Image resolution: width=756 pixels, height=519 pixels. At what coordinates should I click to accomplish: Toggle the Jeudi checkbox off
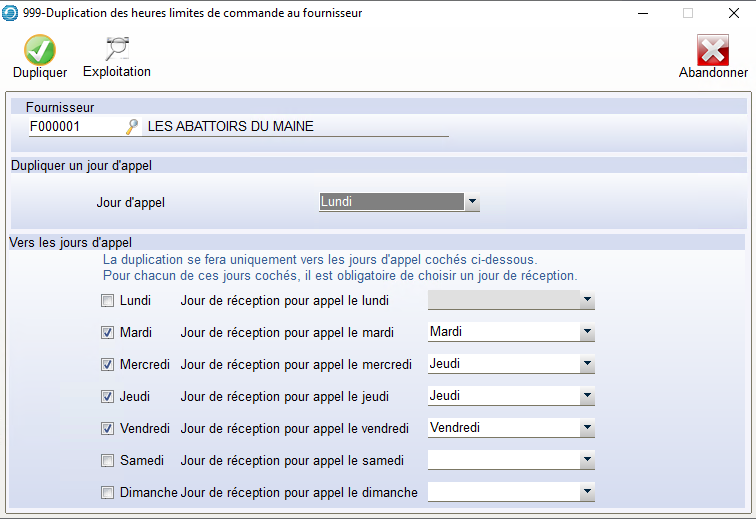107,396
